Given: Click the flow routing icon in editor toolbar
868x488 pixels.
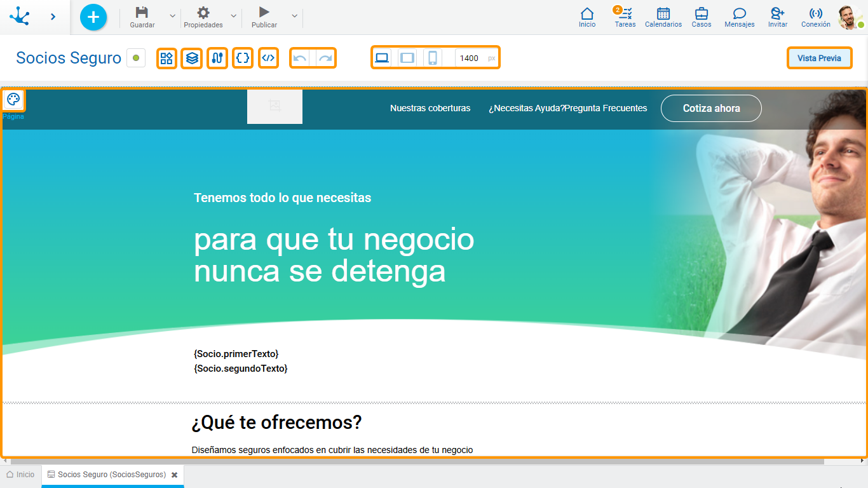Looking at the screenshot, I should pos(217,58).
